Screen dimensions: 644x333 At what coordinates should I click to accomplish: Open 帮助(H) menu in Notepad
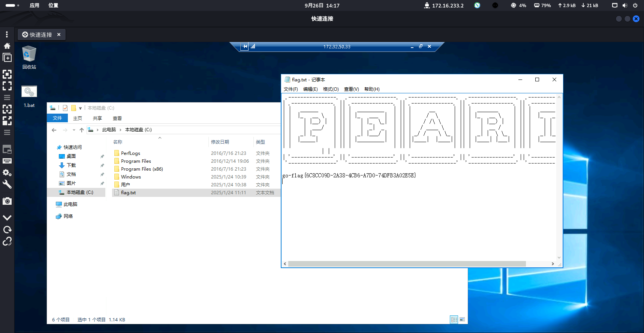click(x=372, y=89)
